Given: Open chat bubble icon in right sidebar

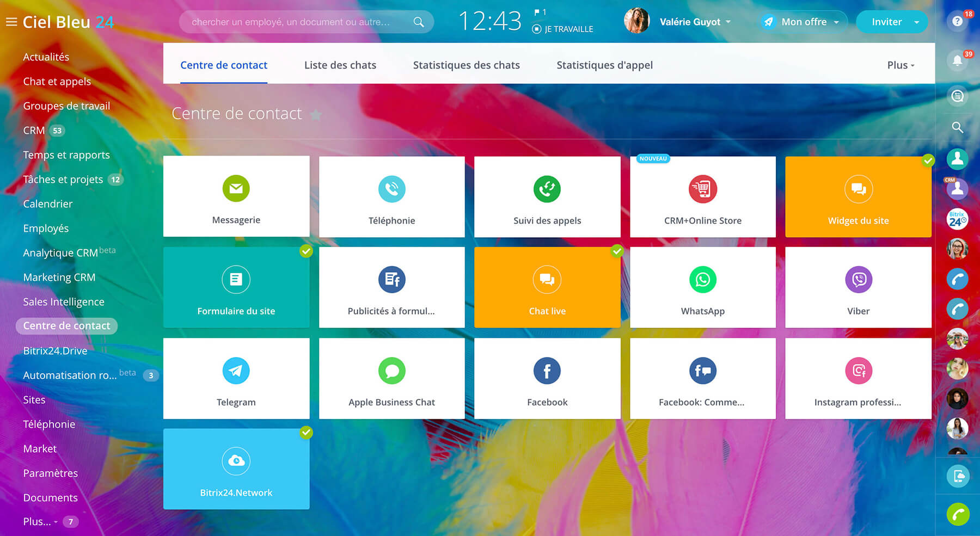Looking at the screenshot, I should 958,96.
